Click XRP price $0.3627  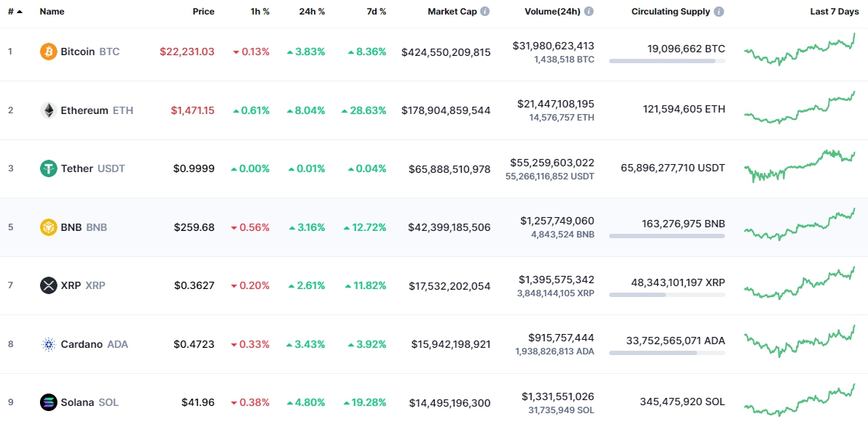[194, 285]
